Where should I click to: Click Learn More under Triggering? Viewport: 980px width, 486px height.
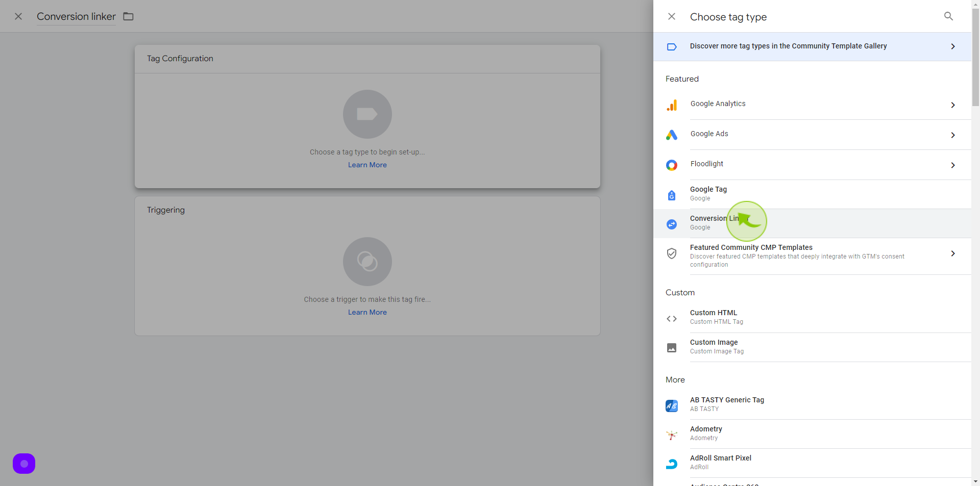[x=367, y=312]
